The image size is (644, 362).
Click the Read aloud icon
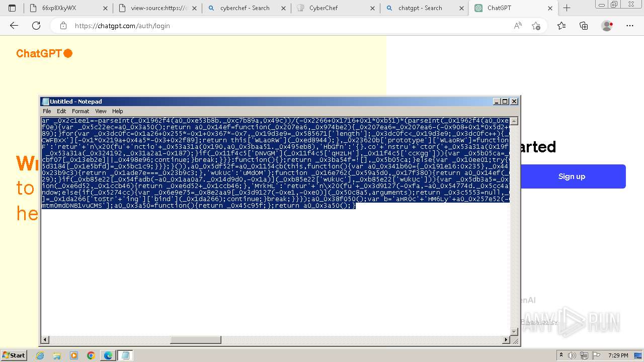[518, 26]
